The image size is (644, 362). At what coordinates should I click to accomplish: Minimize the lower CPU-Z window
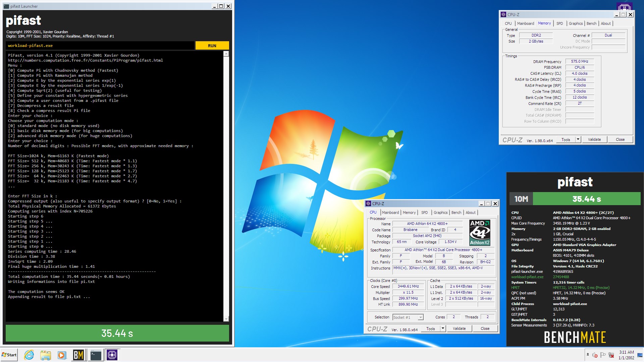pos(481,203)
